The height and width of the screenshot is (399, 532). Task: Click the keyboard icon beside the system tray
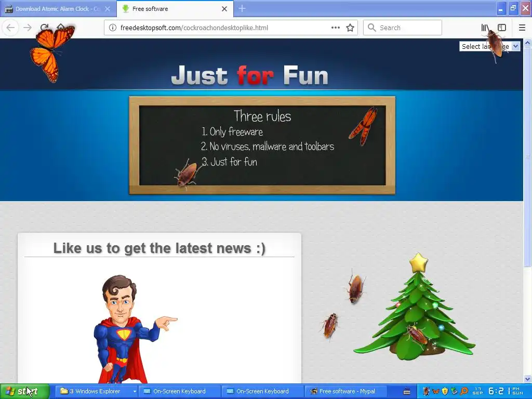pos(407,392)
